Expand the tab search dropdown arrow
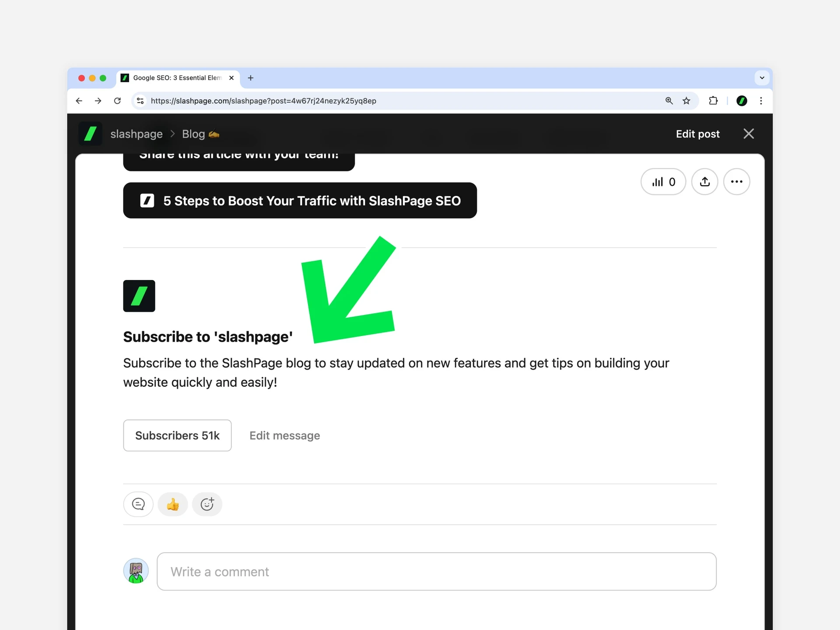Screen dimensions: 840x630 [x=762, y=78]
